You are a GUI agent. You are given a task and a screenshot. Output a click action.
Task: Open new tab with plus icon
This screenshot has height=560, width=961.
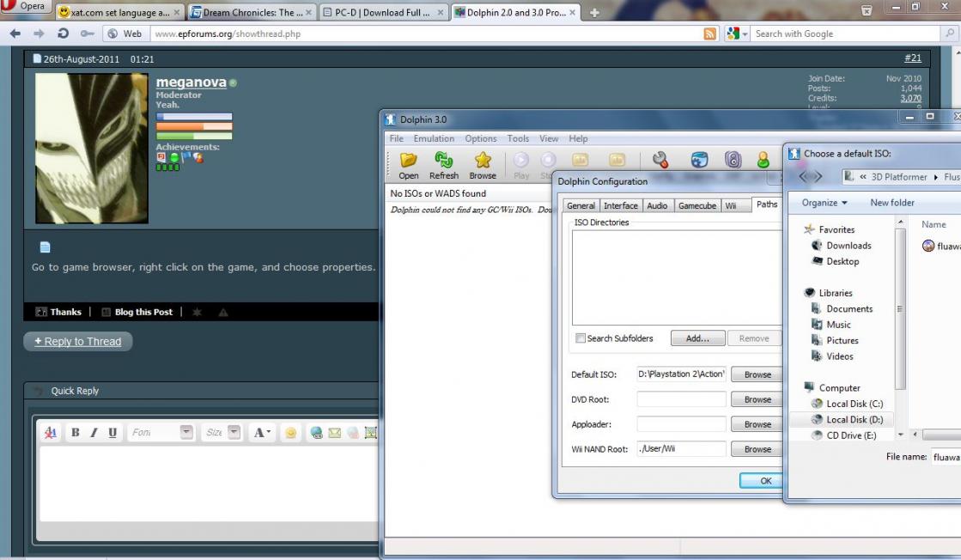tap(594, 12)
